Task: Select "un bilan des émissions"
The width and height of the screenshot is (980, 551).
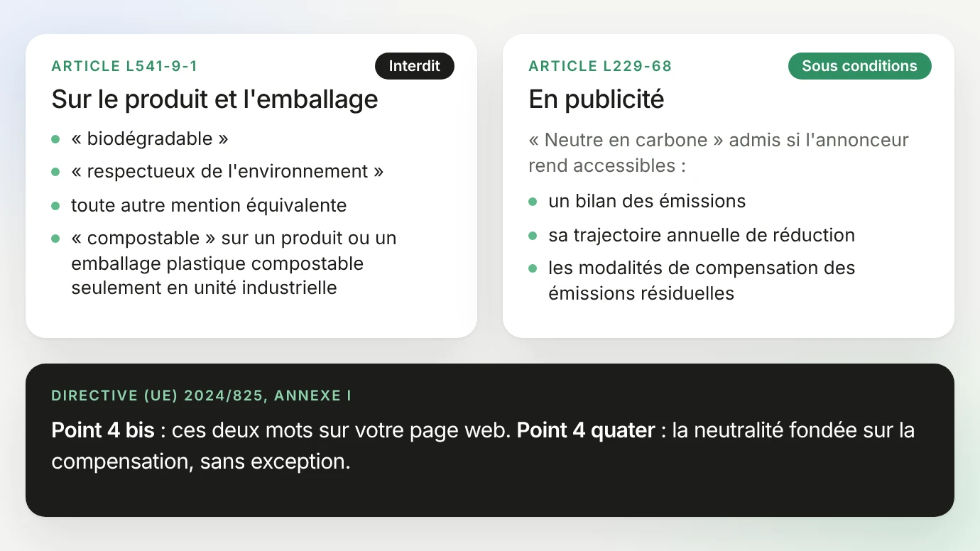Action: coord(647,201)
